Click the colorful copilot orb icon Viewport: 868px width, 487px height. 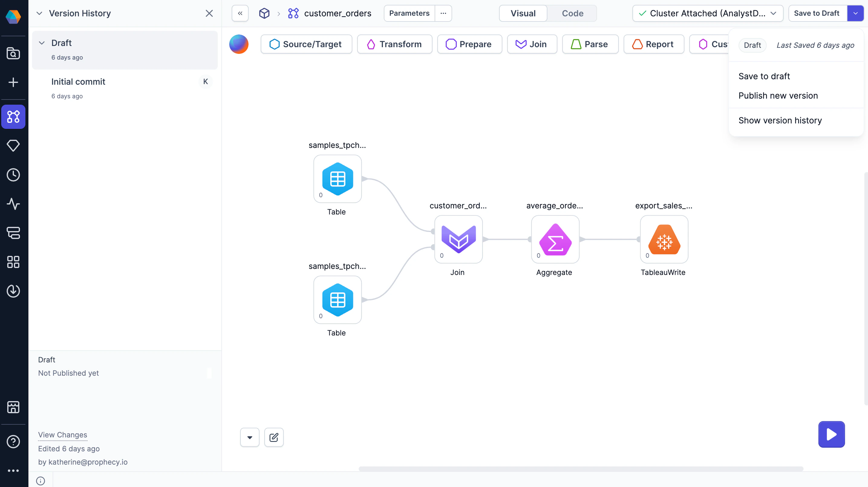coord(239,44)
